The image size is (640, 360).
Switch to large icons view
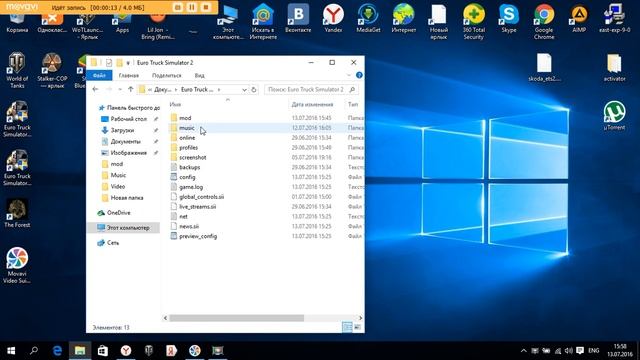357,327
